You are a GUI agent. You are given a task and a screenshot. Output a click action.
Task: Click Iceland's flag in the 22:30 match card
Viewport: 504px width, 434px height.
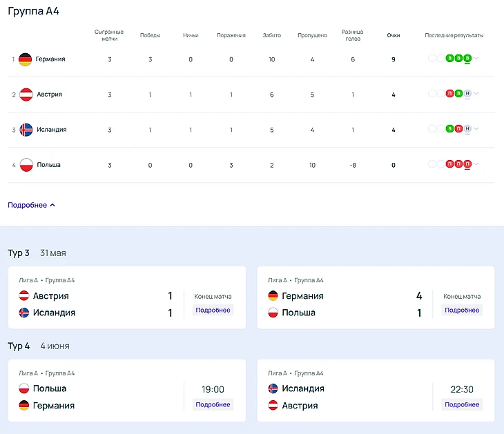273,388
